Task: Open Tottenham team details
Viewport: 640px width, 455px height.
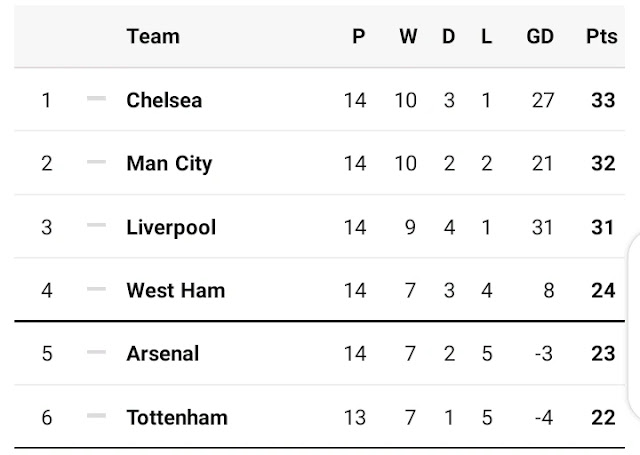Action: 177,417
